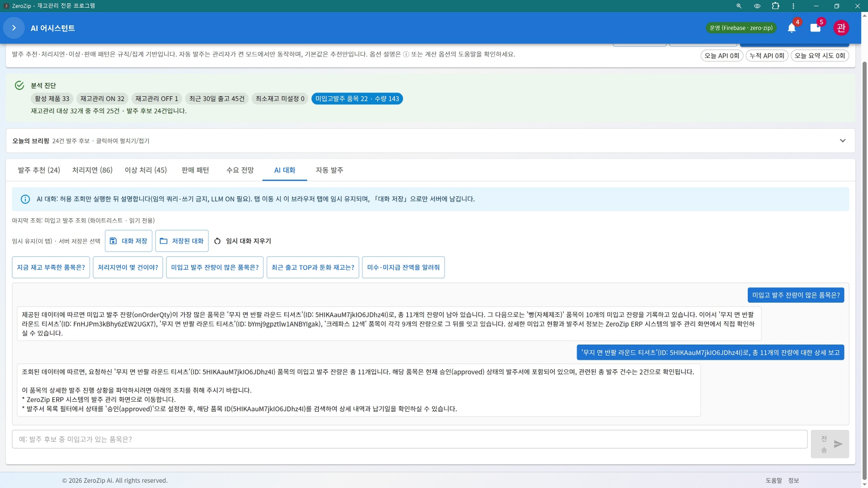Open the extensions puzzle icon

(x=775, y=6)
